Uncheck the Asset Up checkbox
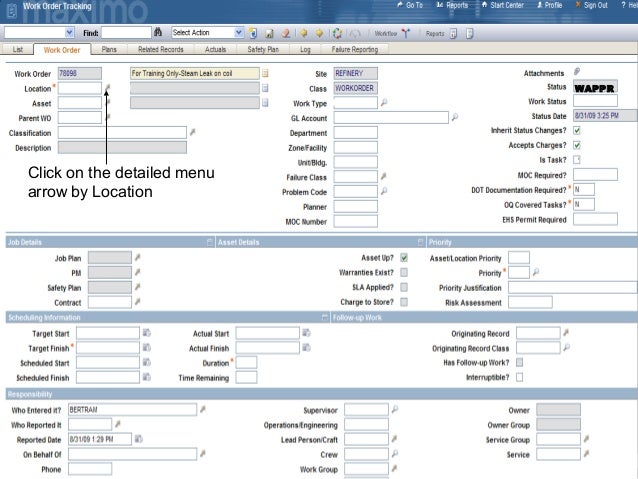The width and height of the screenshot is (638, 479). (404, 257)
